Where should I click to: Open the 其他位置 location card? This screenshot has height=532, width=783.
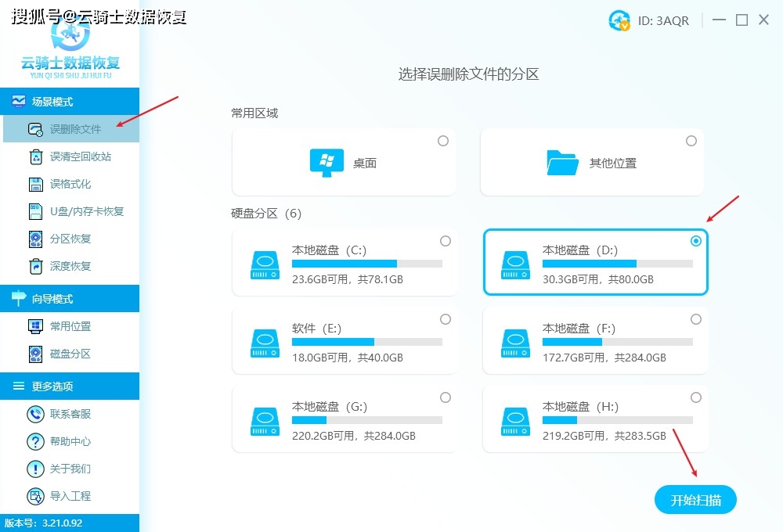592,162
